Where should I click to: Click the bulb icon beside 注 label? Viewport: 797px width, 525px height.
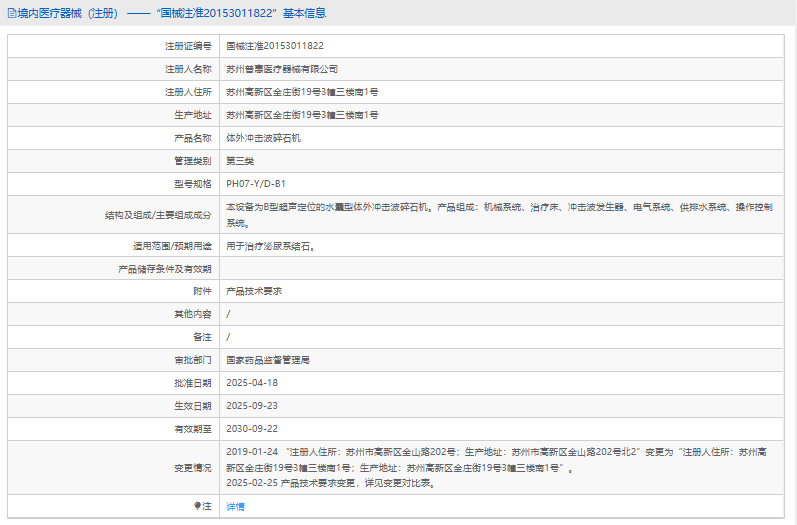pos(197,506)
